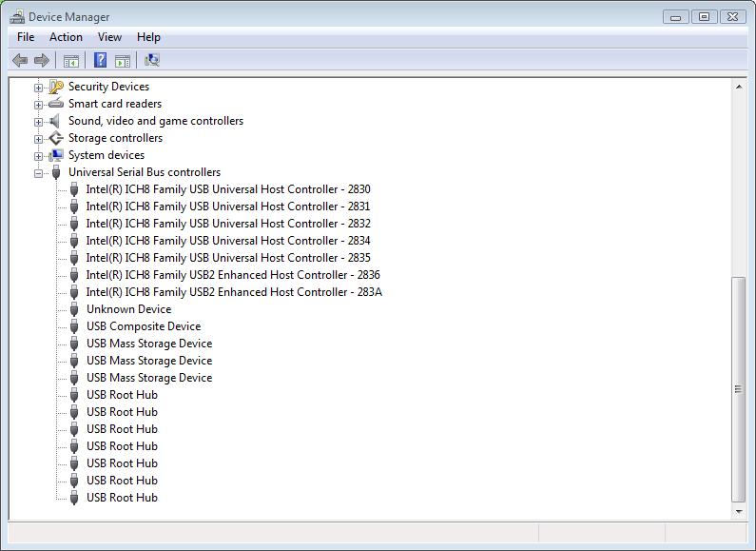Toggle the Show/Hide Console Tree toolbar icon
756x551 pixels.
point(71,61)
